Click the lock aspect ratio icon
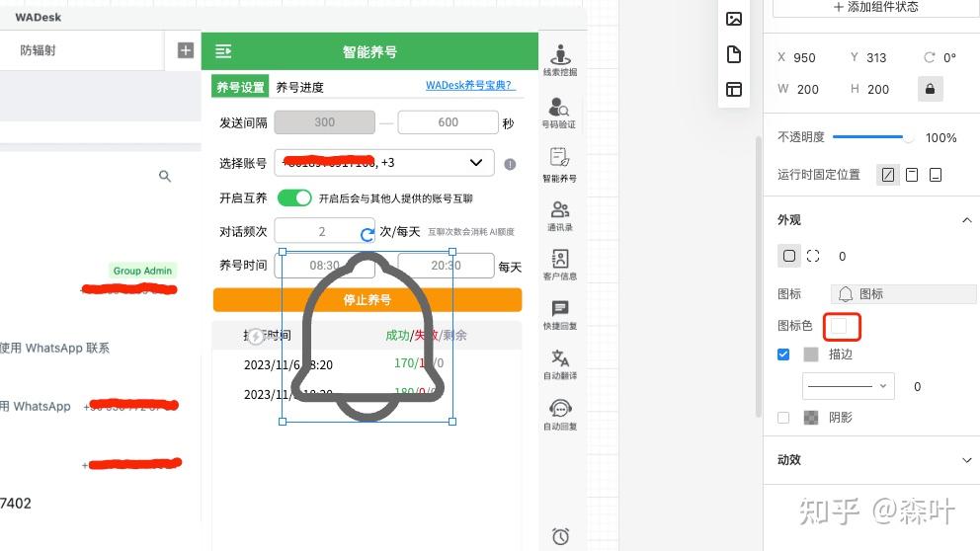The height and width of the screenshot is (551, 980). coord(930,89)
